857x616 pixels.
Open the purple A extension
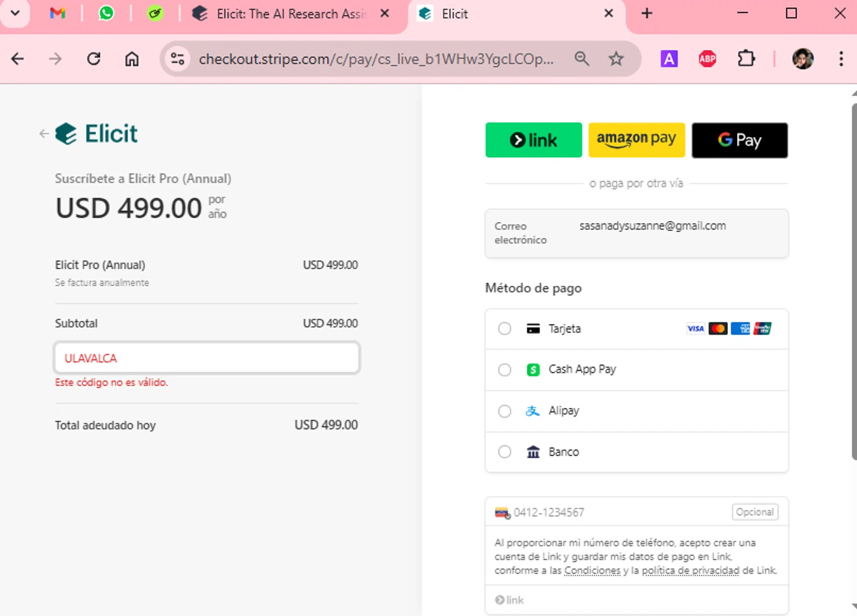point(669,58)
